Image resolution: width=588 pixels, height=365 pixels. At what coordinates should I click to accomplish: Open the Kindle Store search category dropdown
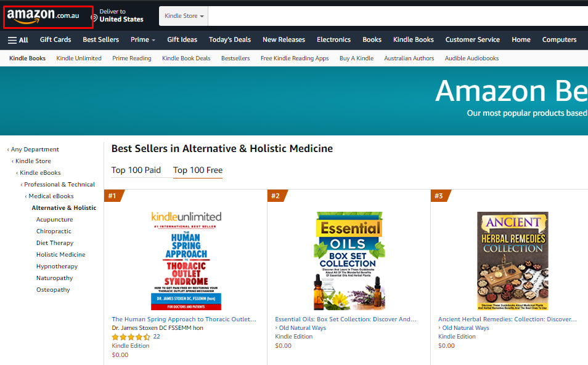(x=184, y=16)
